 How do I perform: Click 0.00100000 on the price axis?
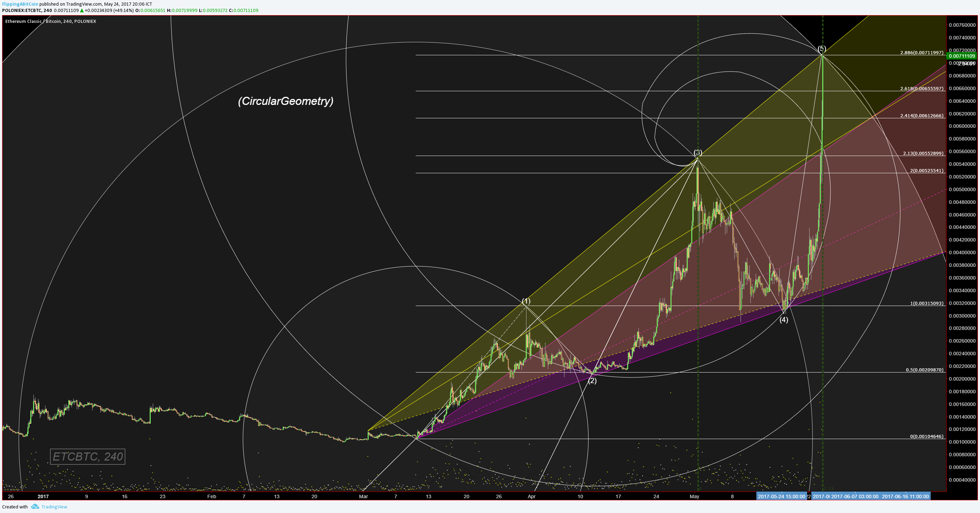click(x=962, y=442)
